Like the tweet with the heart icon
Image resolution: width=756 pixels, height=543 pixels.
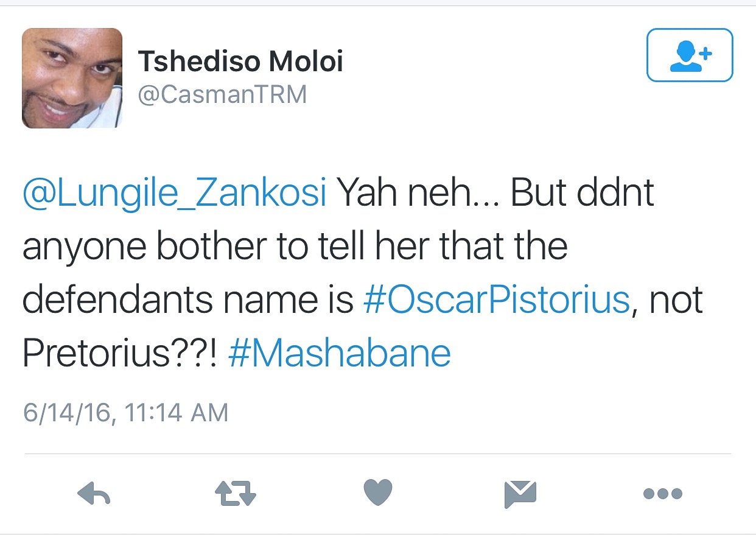[378, 492]
